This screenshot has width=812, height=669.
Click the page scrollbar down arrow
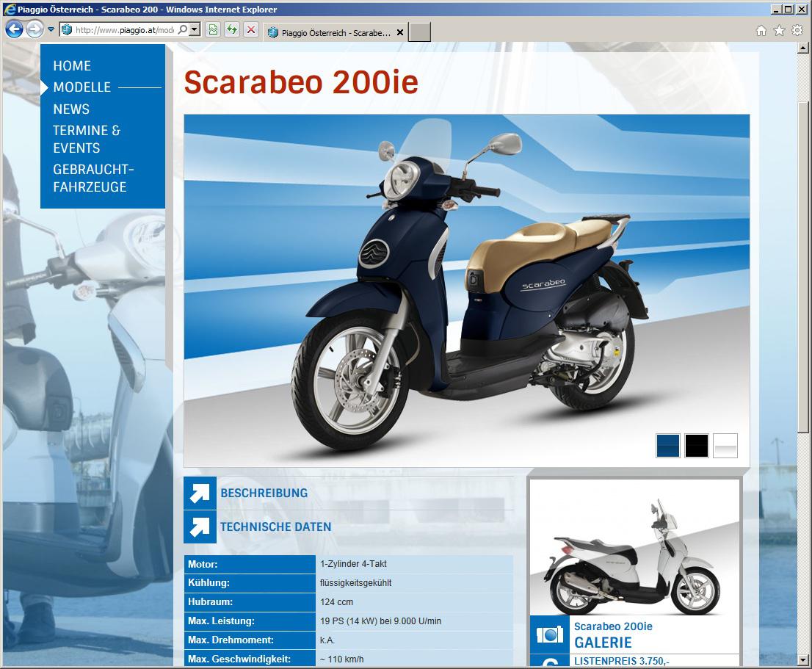coord(802,660)
